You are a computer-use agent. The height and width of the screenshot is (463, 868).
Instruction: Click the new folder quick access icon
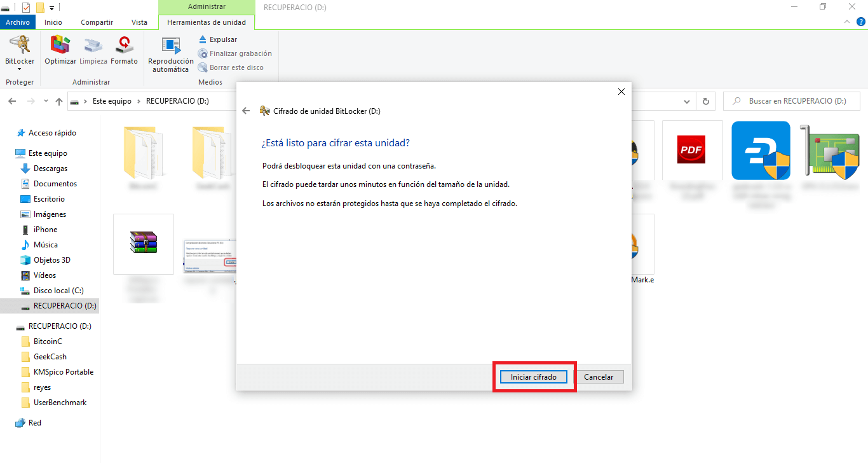point(40,8)
